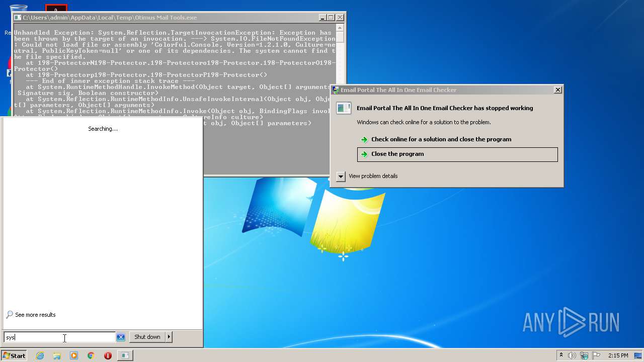This screenshot has height=362, width=644.
Task: Click the error dialog title bar icon
Action: (x=336, y=90)
